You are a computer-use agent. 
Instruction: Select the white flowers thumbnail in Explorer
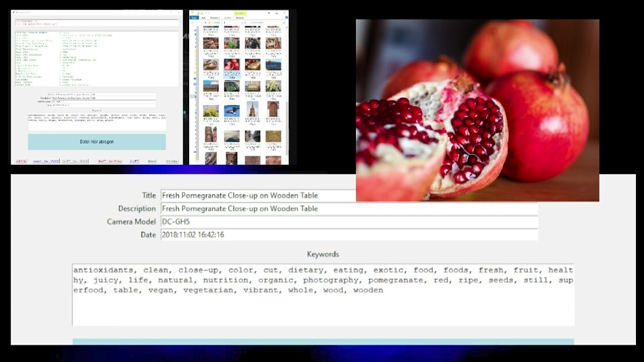pyautogui.click(x=273, y=86)
